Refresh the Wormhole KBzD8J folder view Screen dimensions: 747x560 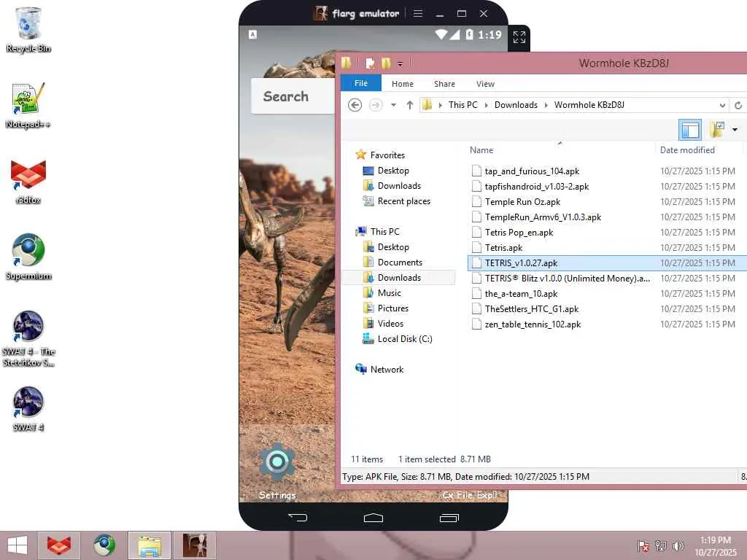point(738,105)
